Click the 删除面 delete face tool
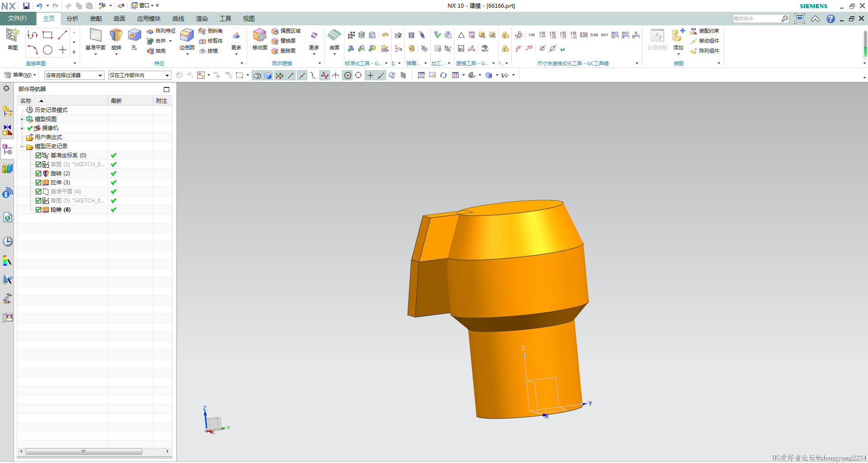Viewport: 868px width, 463px height. point(284,51)
